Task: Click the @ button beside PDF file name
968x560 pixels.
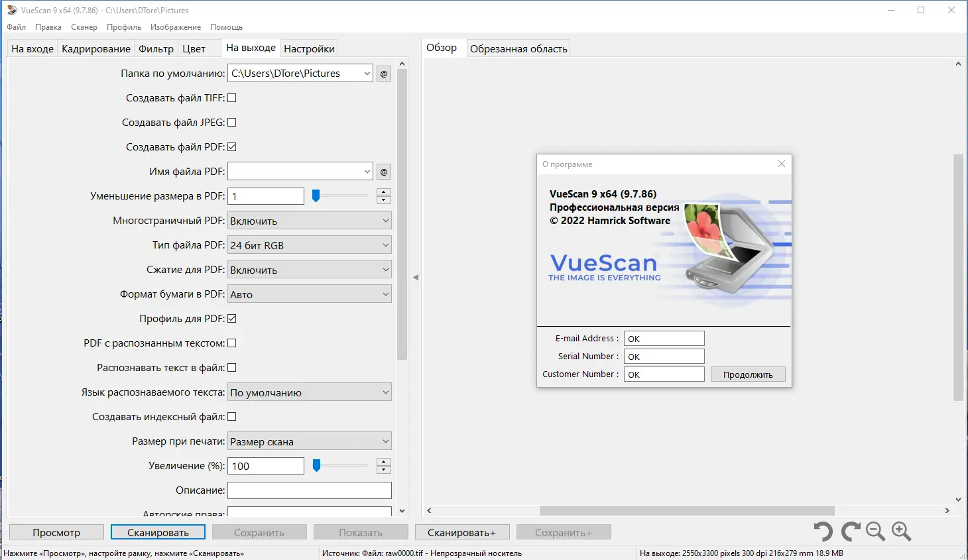Action: click(x=384, y=172)
